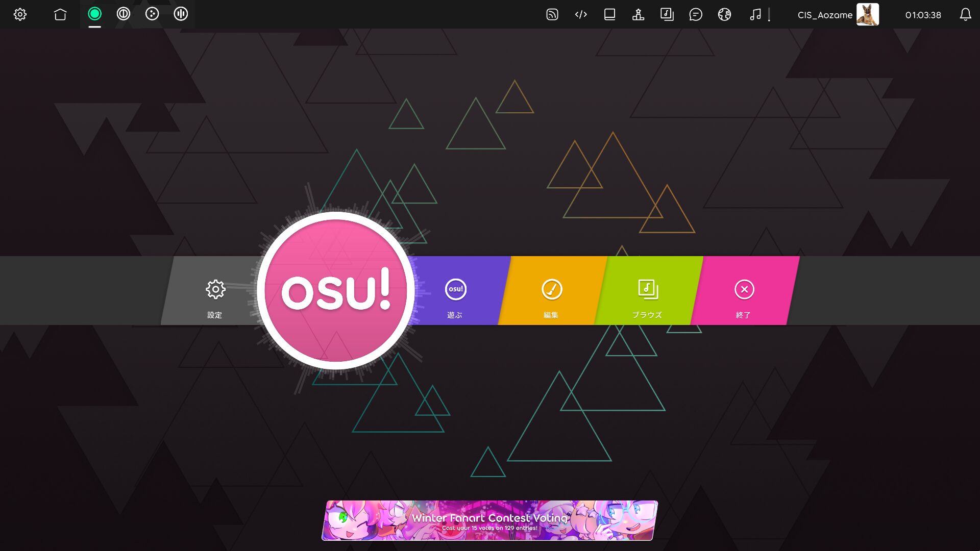Open the chat bubble icon
This screenshot has width=980, height=551.
coord(696,14)
